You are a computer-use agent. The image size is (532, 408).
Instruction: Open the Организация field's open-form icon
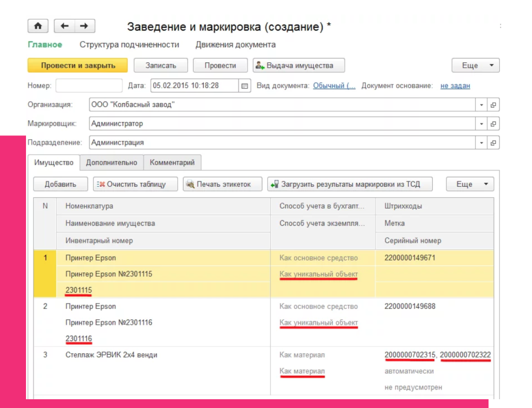[493, 105]
